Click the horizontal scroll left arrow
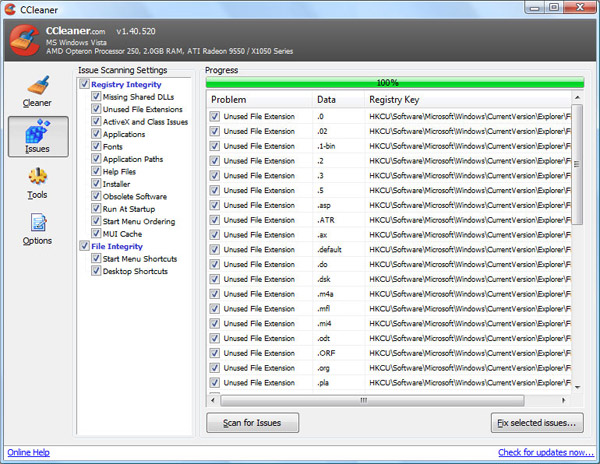This screenshot has height=464, width=600. (213, 401)
